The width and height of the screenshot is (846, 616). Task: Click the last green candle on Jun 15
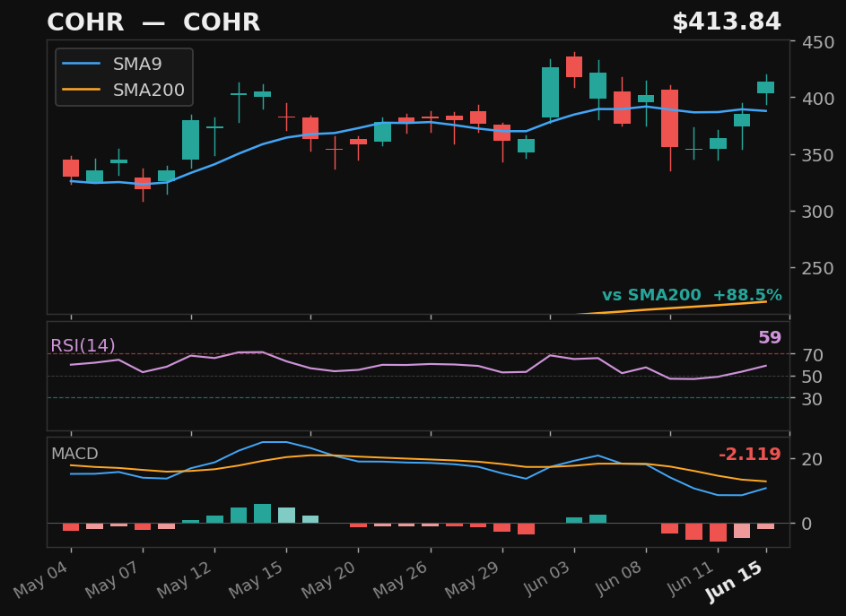(765, 87)
